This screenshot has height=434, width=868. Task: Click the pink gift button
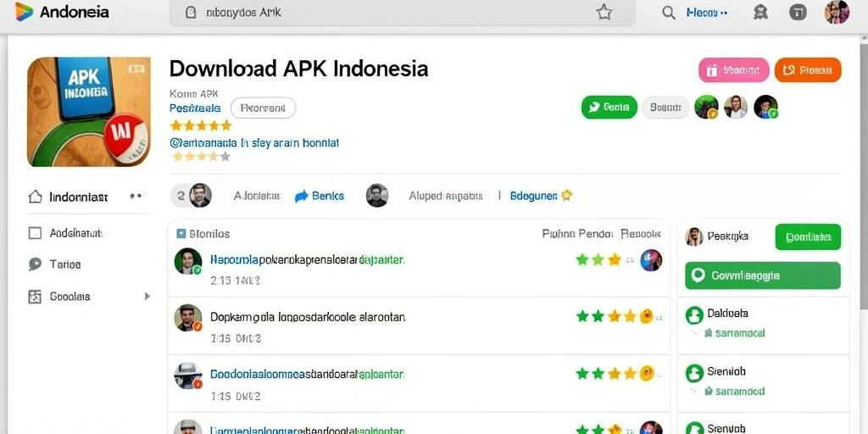[734, 70]
